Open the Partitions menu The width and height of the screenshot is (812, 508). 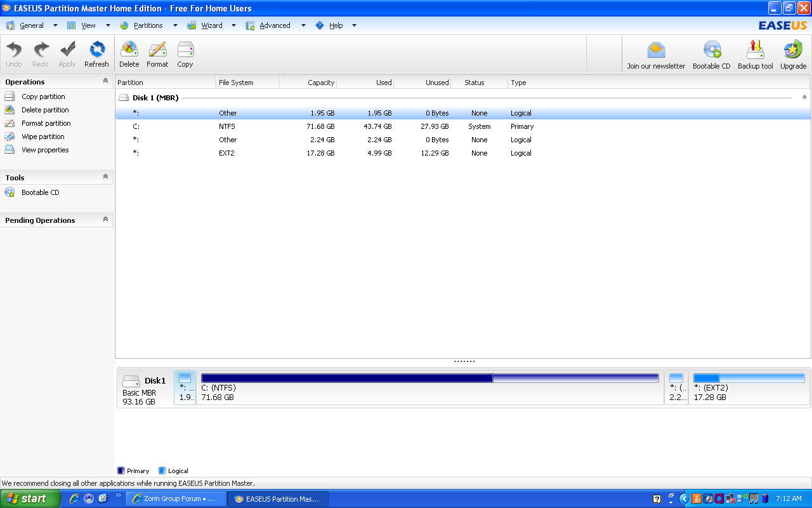(x=148, y=25)
